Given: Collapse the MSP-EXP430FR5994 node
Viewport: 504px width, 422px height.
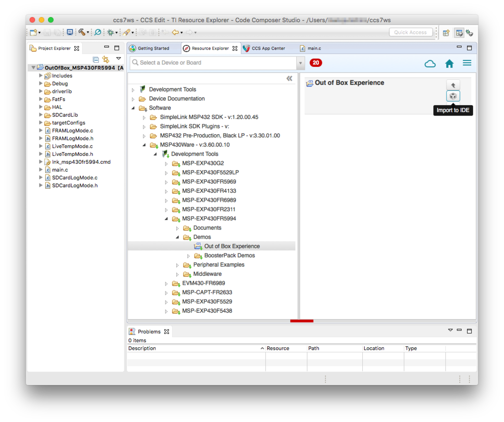Looking at the screenshot, I should 166,219.
